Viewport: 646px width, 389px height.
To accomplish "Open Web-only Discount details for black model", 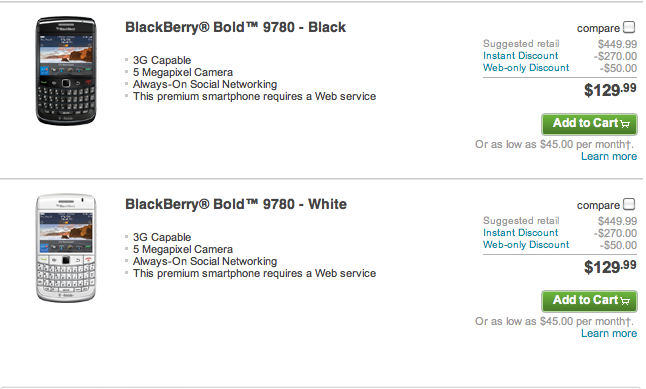I will click(526, 68).
